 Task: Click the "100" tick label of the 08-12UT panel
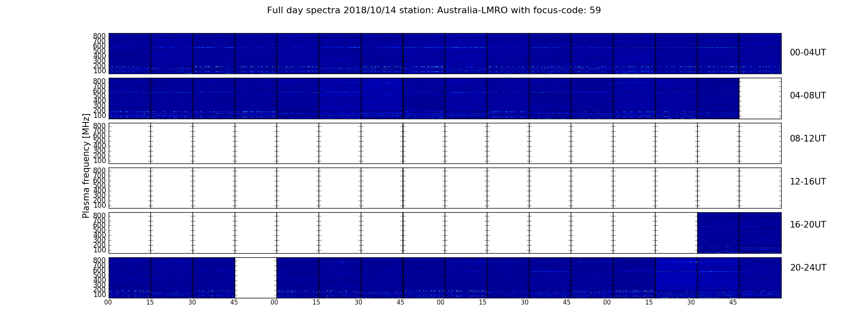coord(100,161)
